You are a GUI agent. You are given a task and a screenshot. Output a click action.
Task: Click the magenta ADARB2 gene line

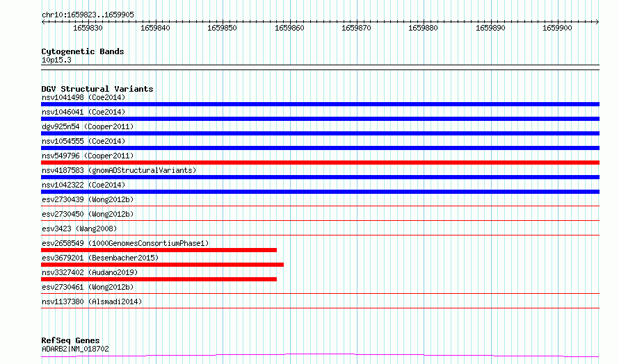320,356
